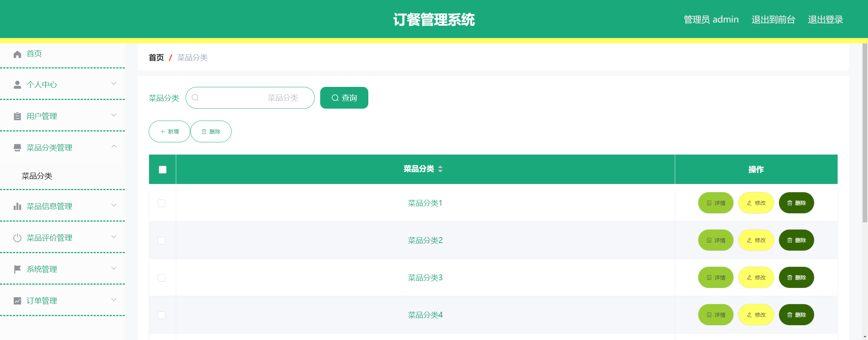Toggle the select-all checkbox in table header

point(162,169)
